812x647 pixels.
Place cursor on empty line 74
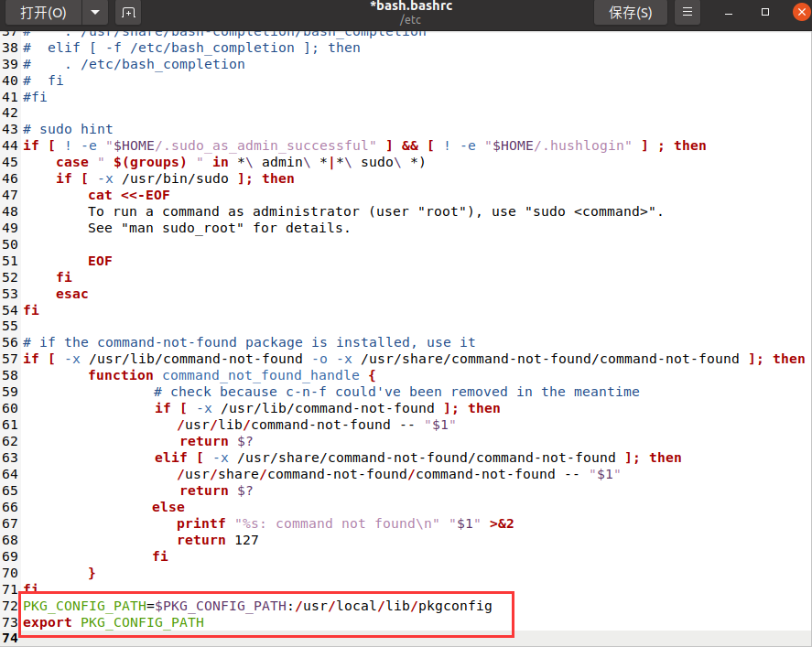(415, 638)
